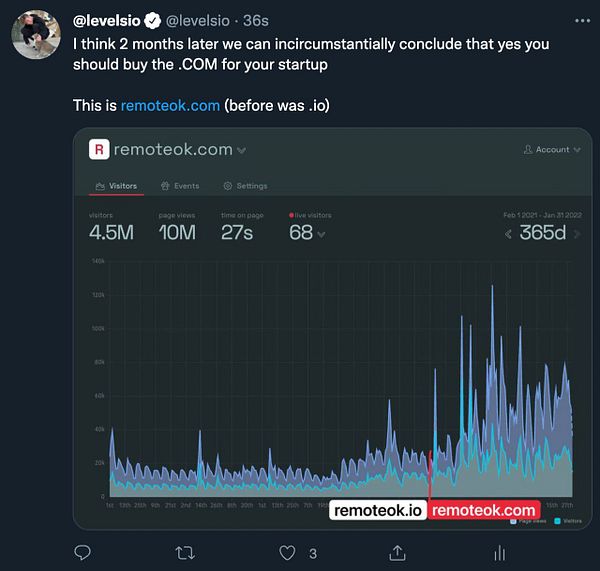The width and height of the screenshot is (600, 571).
Task: Click the @levelsio display name
Action: coord(108,20)
